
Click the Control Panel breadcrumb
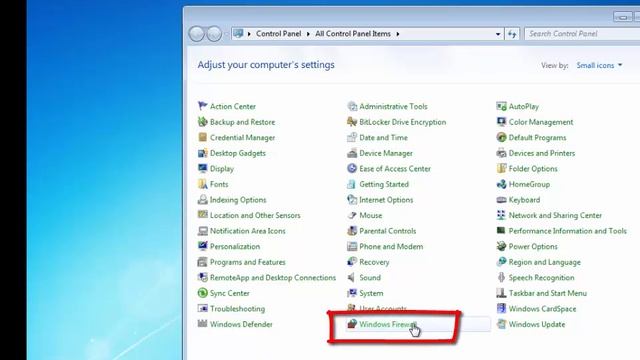(x=278, y=34)
